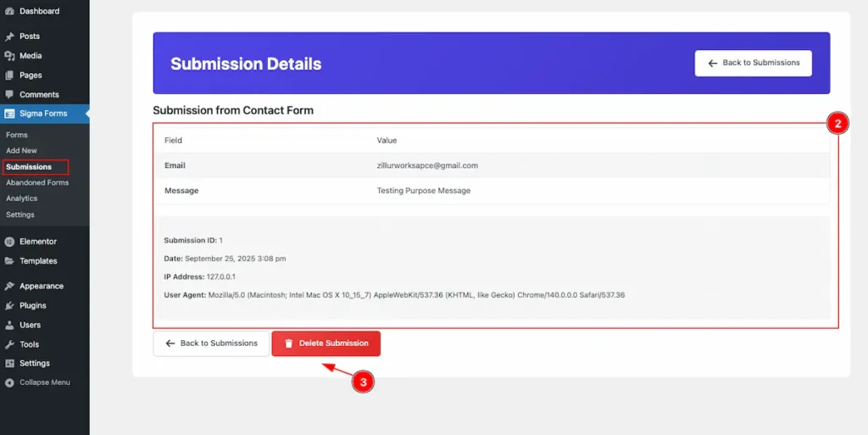Click the 'Submission ID: 1' line
The image size is (868, 435).
193,241
